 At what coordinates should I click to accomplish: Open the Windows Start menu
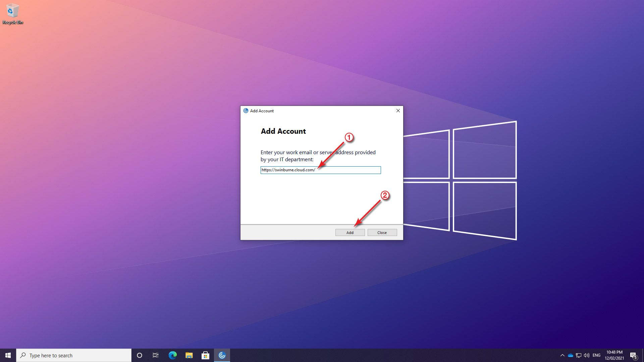(x=8, y=355)
